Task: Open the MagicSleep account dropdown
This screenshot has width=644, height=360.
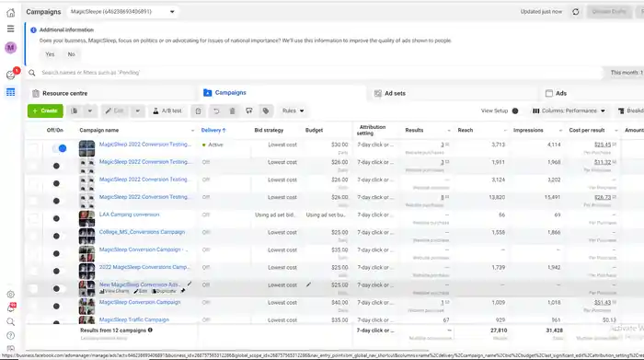Action: 122,12
